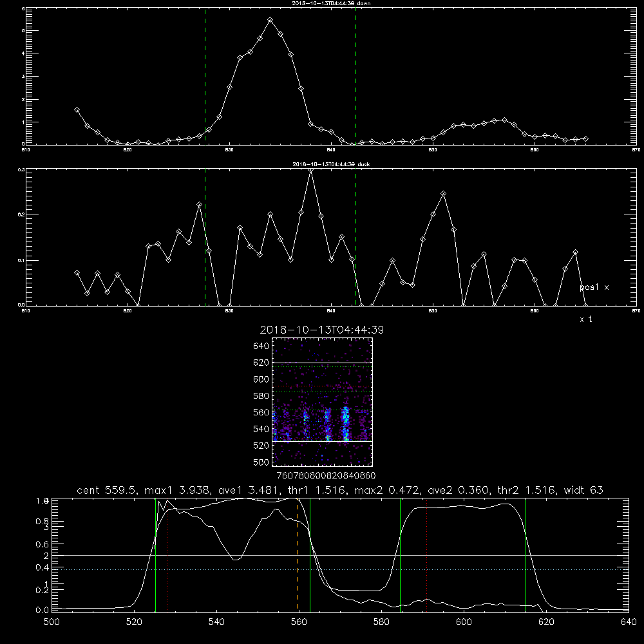
Task: Click the orange dashed center line in the bottom plot
Action: coord(297,555)
